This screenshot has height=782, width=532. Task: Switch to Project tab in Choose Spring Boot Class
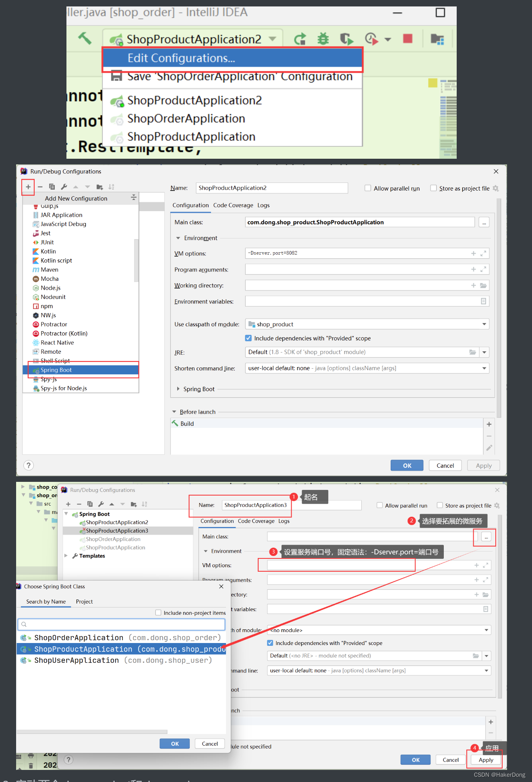click(84, 602)
